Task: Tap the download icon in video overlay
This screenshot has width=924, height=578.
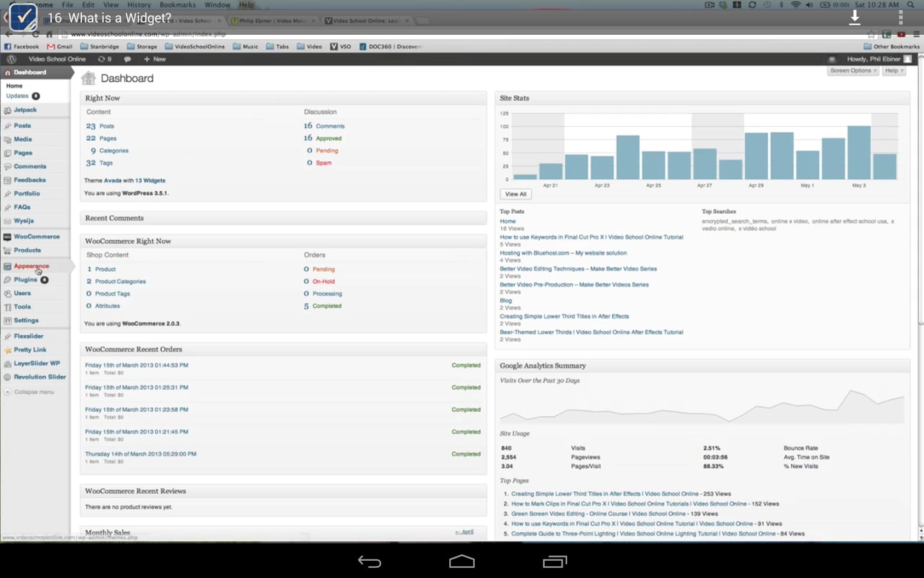Action: [854, 17]
